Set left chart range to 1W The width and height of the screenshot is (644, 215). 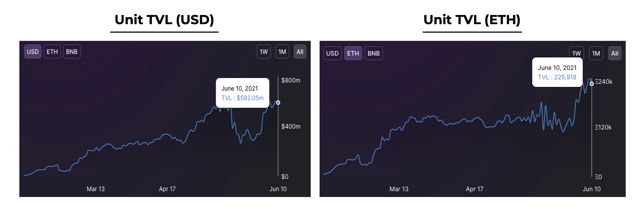click(264, 52)
